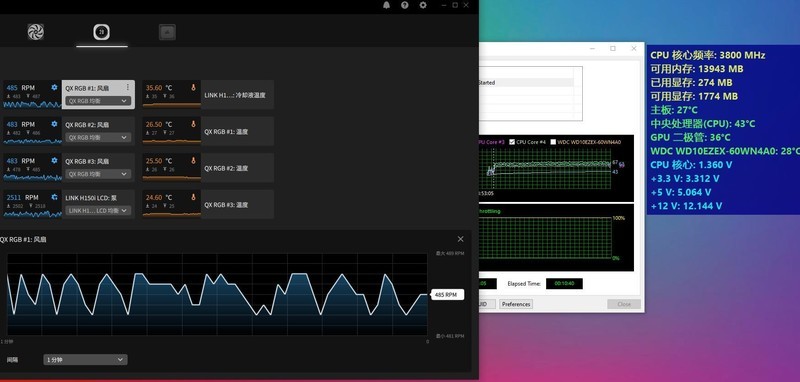Select the LINK H1 coolant temperature card
800x382 pixels.
[x=208, y=94]
